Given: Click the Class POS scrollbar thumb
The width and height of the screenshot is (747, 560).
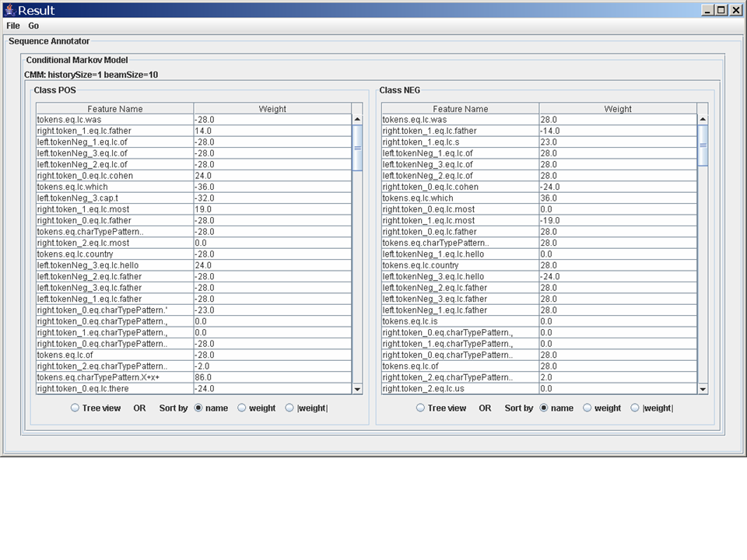Looking at the screenshot, I should (357, 148).
